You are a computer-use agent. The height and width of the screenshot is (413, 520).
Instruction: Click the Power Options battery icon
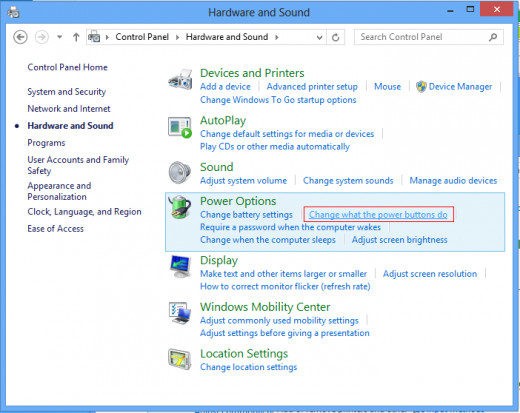point(180,207)
